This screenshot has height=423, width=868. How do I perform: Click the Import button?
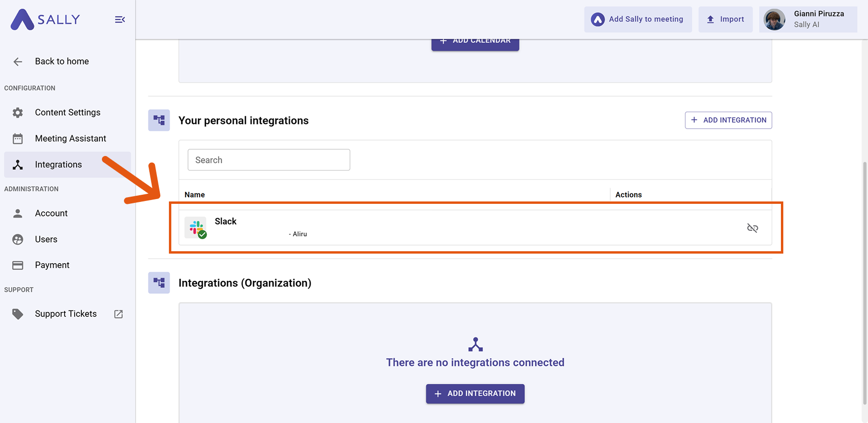(x=725, y=20)
